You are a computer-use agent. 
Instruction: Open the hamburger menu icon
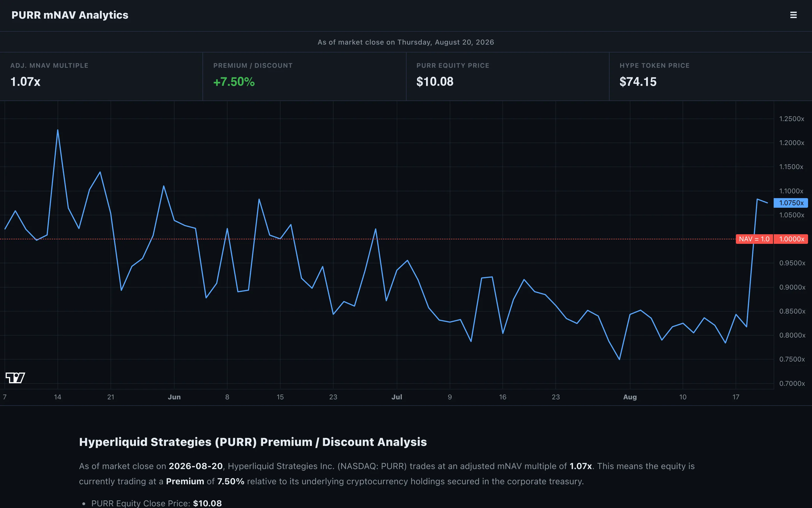793,15
